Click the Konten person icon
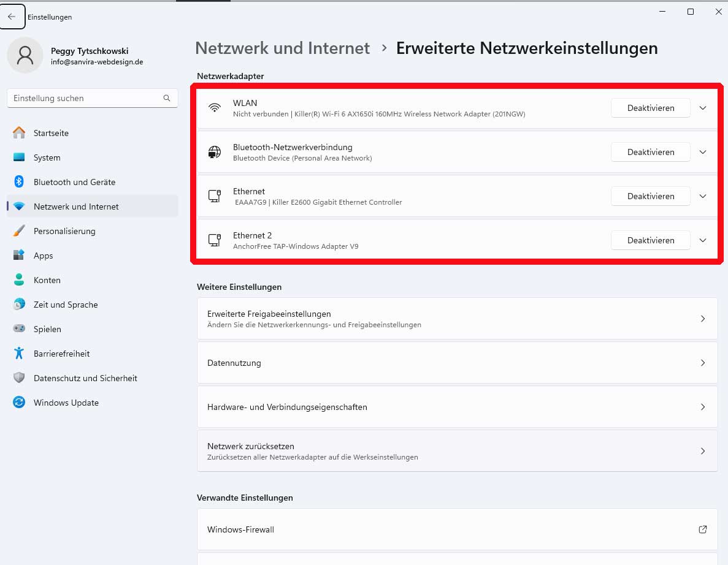This screenshot has height=565, width=728. [x=19, y=279]
